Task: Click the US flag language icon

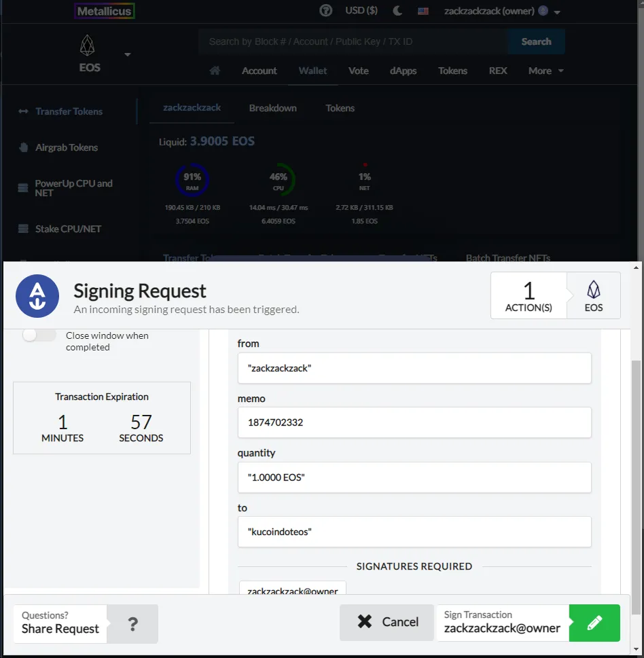Action: 423,12
